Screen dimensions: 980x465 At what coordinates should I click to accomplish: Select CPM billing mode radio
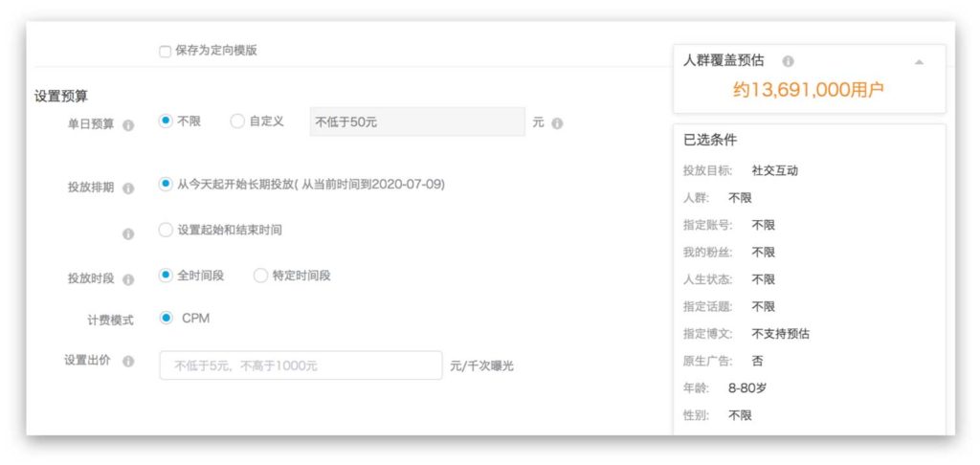point(165,318)
